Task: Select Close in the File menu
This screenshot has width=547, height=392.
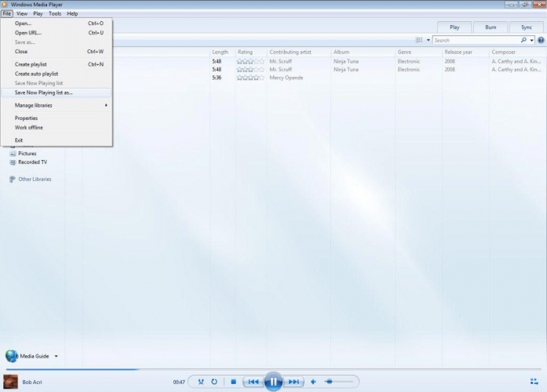Action: 57,52
